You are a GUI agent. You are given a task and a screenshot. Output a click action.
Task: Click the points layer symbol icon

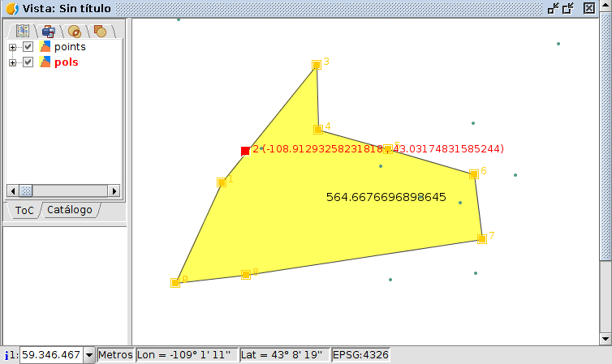[x=45, y=47]
